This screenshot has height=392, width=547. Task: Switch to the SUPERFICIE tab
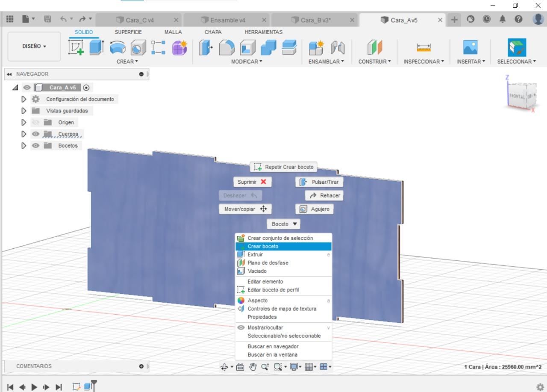pyautogui.click(x=128, y=32)
